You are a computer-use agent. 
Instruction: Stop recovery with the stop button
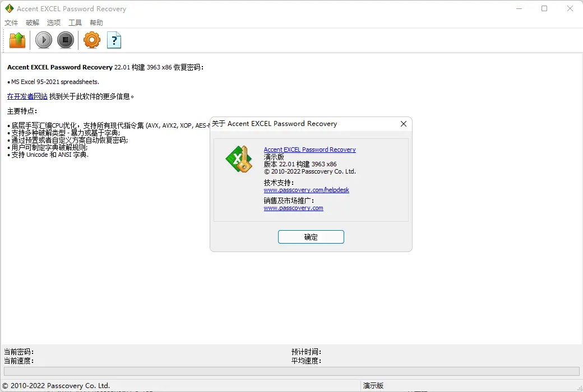click(x=66, y=40)
